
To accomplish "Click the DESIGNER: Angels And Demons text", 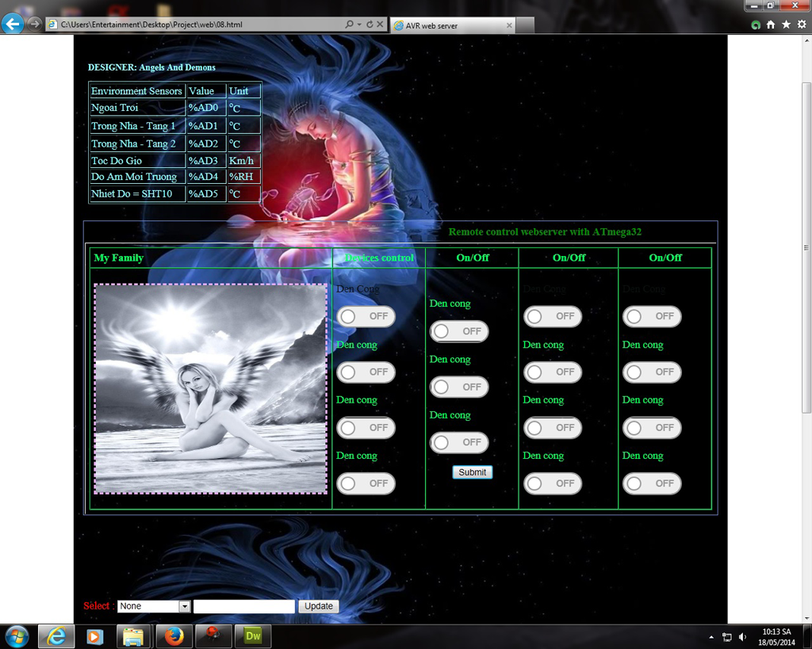I will (x=151, y=67).
